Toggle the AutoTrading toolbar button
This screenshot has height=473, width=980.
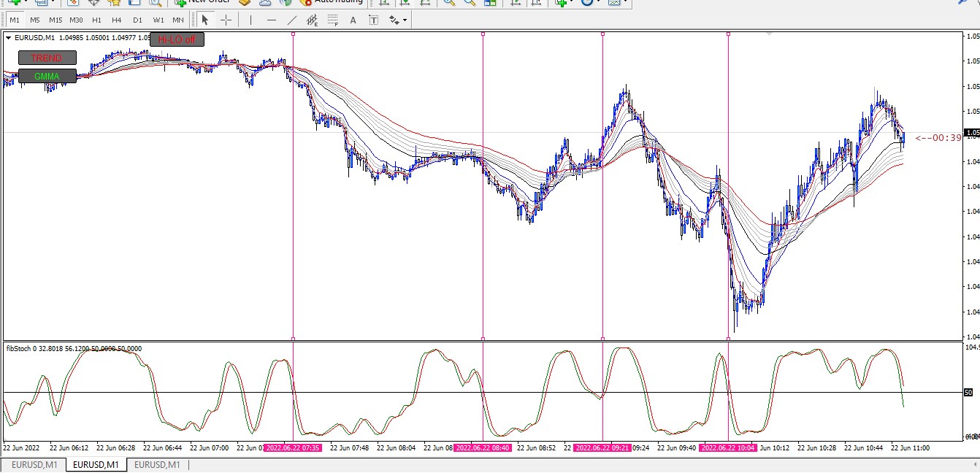(331, 3)
